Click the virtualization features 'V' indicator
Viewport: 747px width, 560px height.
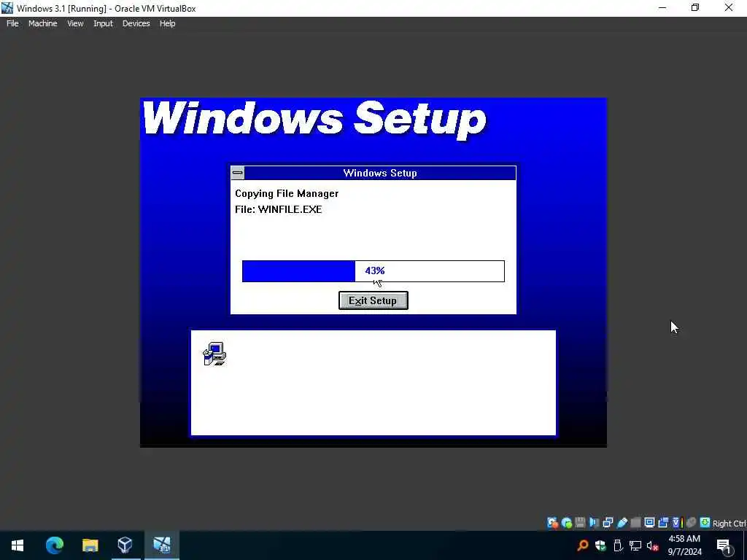[x=678, y=523]
